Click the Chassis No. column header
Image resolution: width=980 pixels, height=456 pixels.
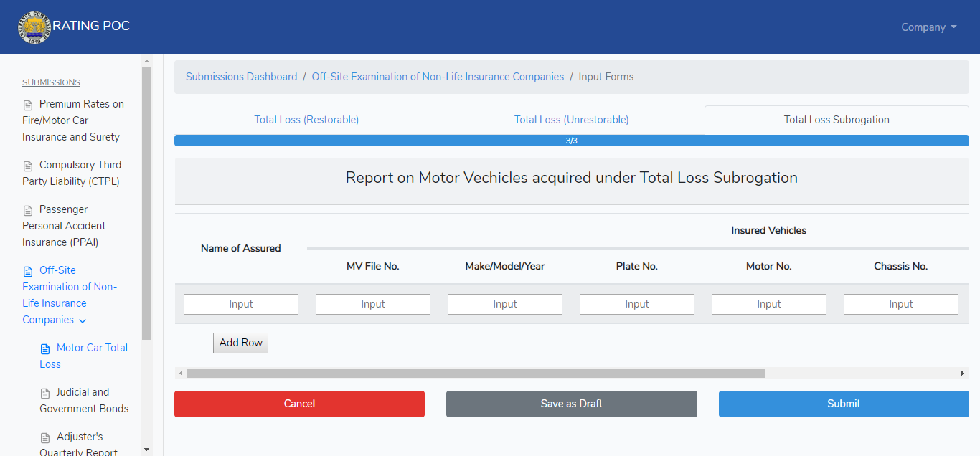click(901, 266)
